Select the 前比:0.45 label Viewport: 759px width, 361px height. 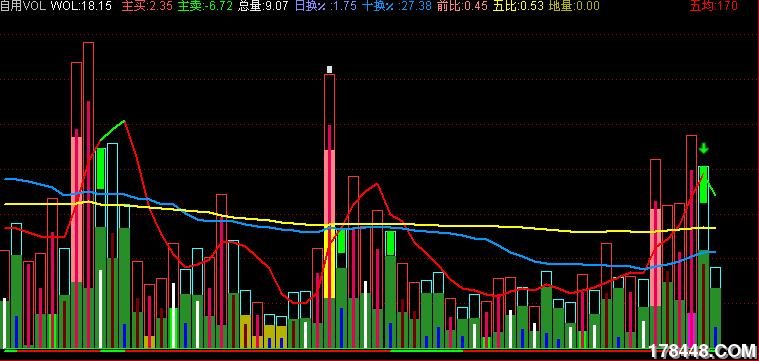[461, 6]
